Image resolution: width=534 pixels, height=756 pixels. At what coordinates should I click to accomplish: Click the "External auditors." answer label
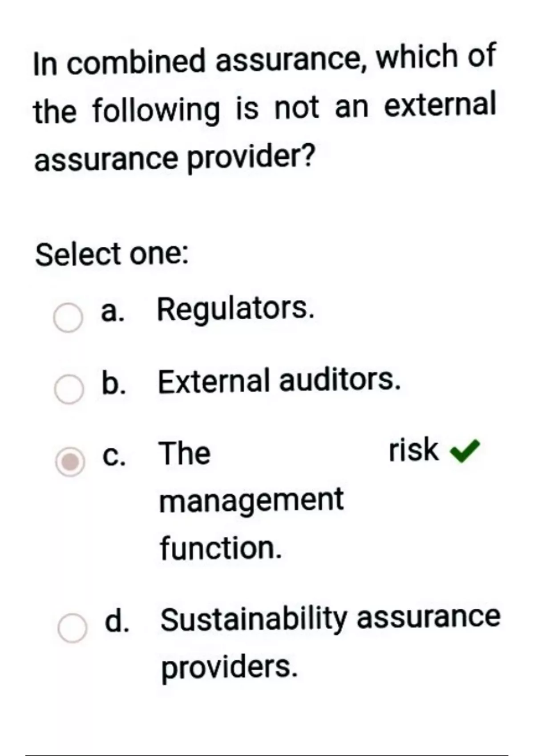[x=279, y=381]
